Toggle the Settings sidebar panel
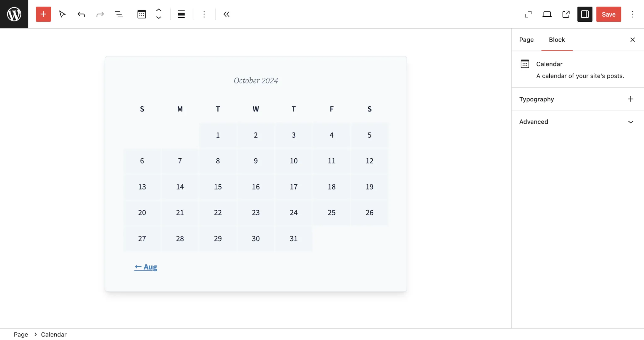This screenshot has height=340, width=644. (x=585, y=14)
